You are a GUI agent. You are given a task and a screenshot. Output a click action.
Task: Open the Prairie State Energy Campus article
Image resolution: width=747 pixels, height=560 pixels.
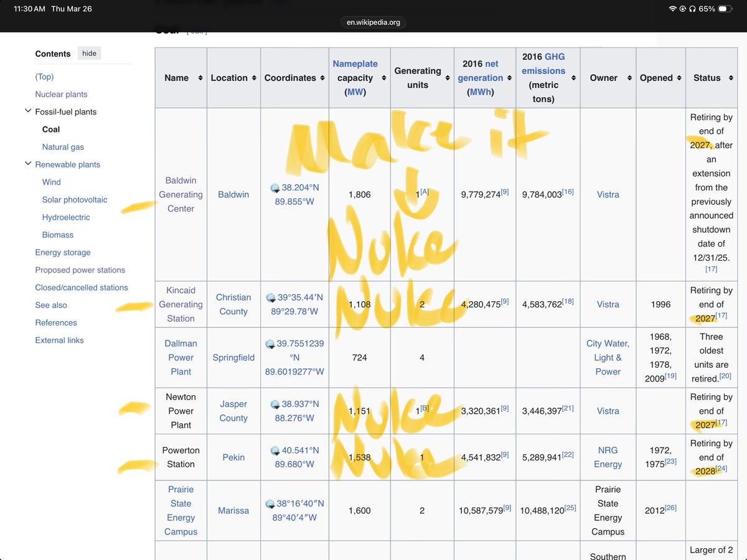[x=181, y=510]
